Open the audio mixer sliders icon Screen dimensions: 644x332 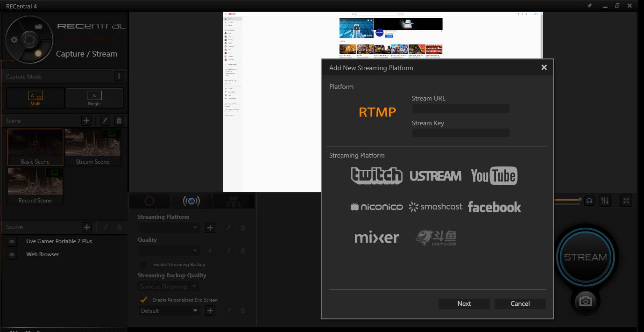[605, 201]
